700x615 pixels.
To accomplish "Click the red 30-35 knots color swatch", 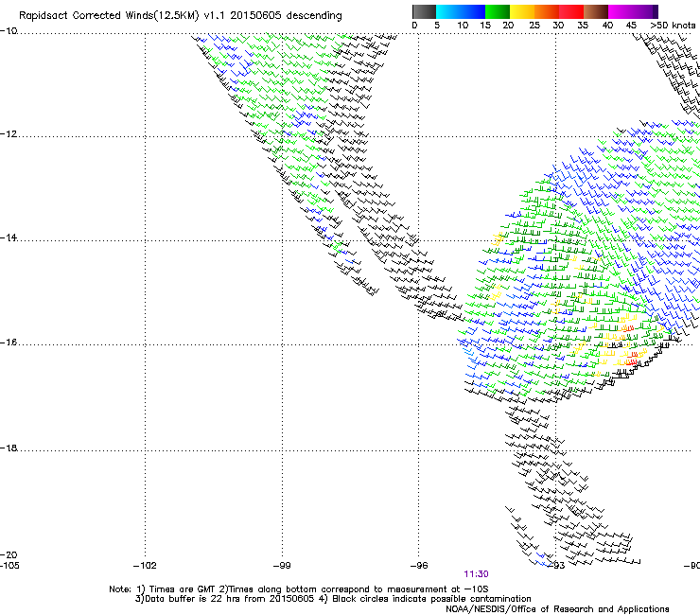I will click(x=571, y=11).
